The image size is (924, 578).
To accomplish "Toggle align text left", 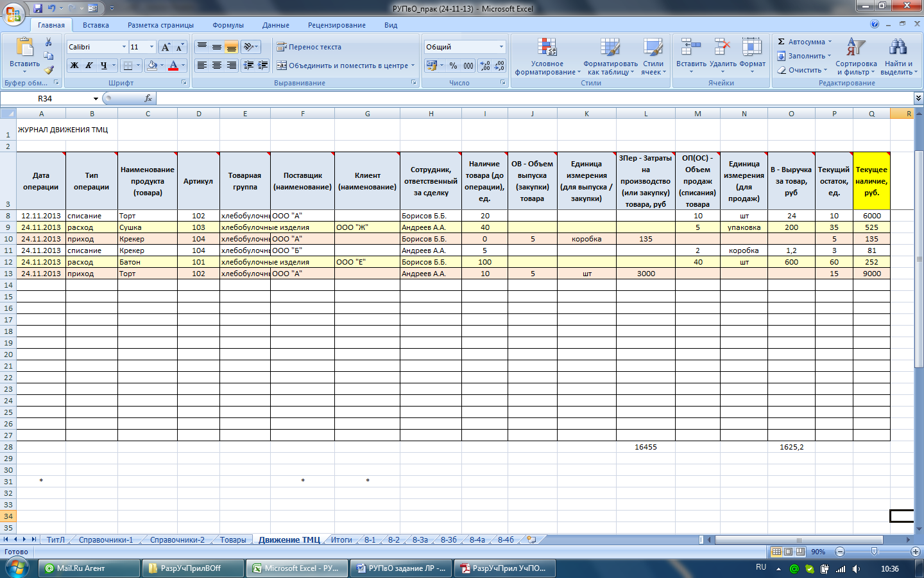I will [x=202, y=66].
